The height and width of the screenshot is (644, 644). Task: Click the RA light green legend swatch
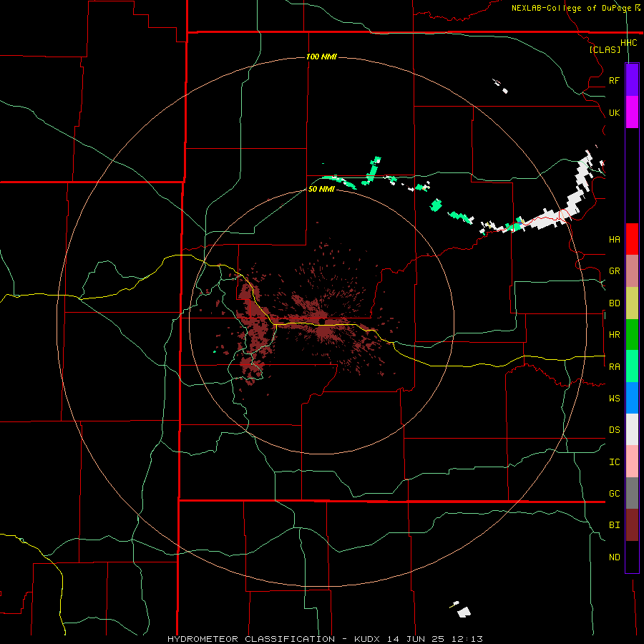632,366
